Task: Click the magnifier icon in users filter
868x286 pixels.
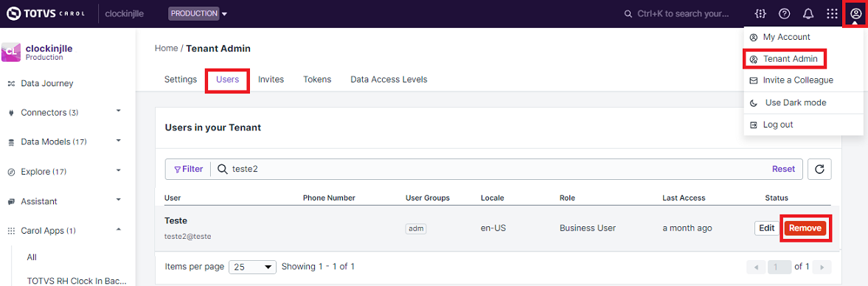Action: tap(223, 170)
